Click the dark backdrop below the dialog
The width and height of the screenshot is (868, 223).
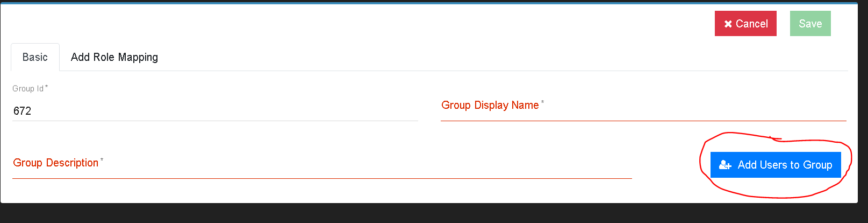[x=430, y=213]
